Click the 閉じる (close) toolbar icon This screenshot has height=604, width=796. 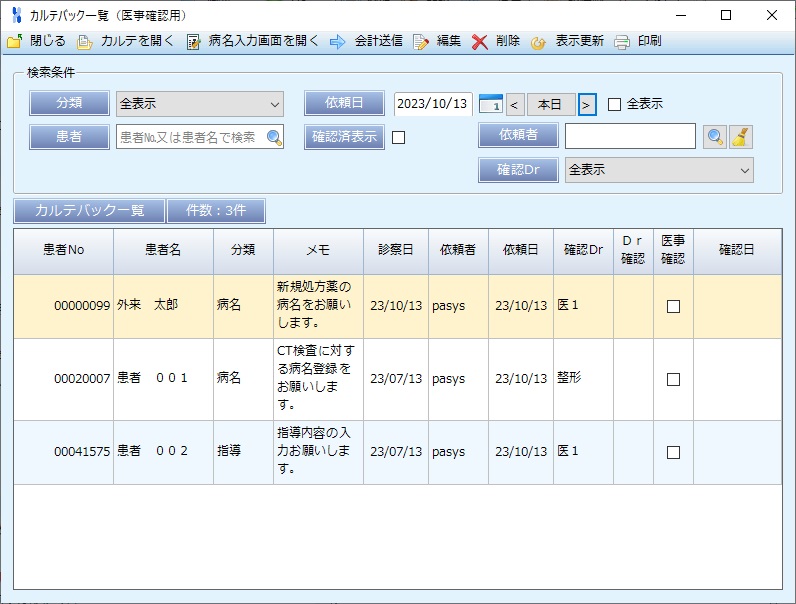click(x=14, y=42)
